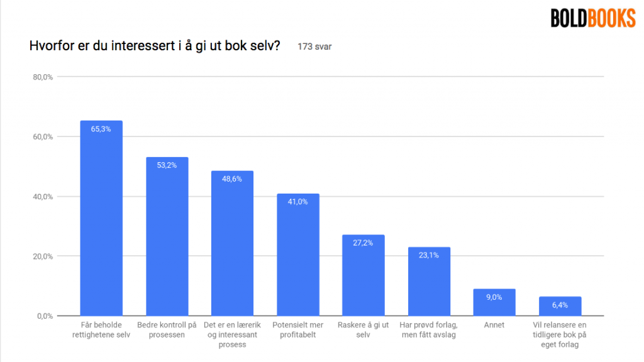Select the 41,0% 'Potensielt mer profitabelt' bar
Viewport: 644px width, 362px height.
click(298, 254)
